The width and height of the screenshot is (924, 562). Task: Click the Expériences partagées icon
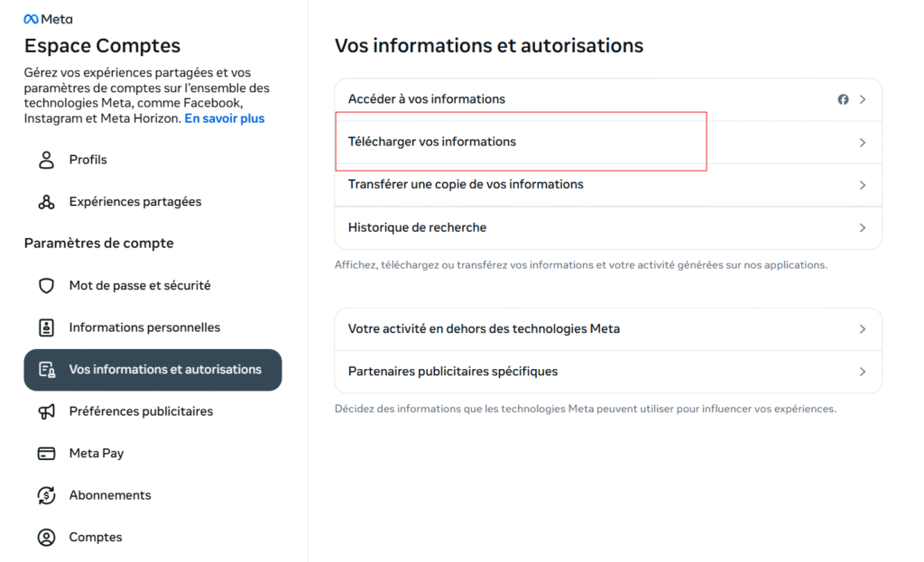[x=46, y=202]
